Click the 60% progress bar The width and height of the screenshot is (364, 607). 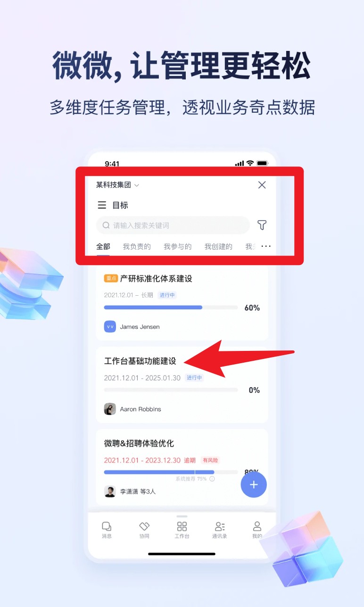tap(171, 308)
